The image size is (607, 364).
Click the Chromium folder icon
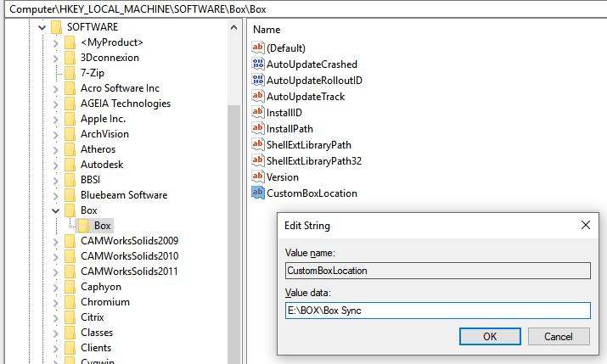tap(70, 302)
